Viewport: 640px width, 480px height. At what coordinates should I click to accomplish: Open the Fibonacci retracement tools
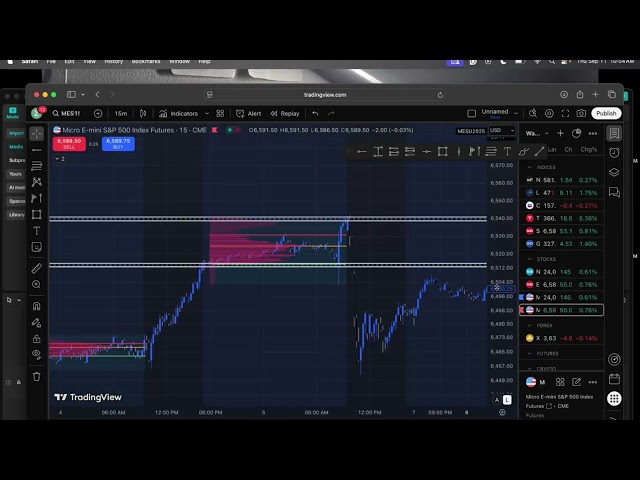pyautogui.click(x=37, y=166)
